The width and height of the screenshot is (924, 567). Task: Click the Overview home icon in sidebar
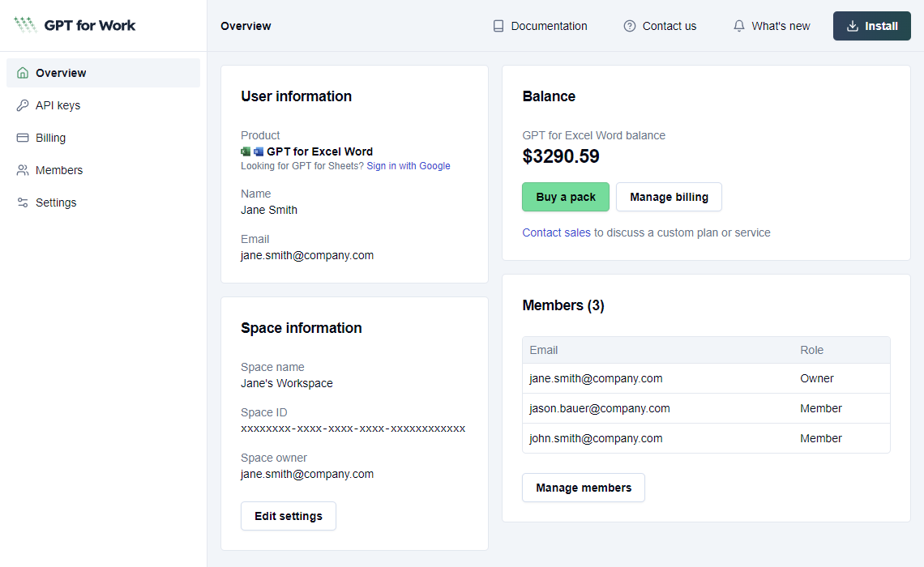point(23,73)
